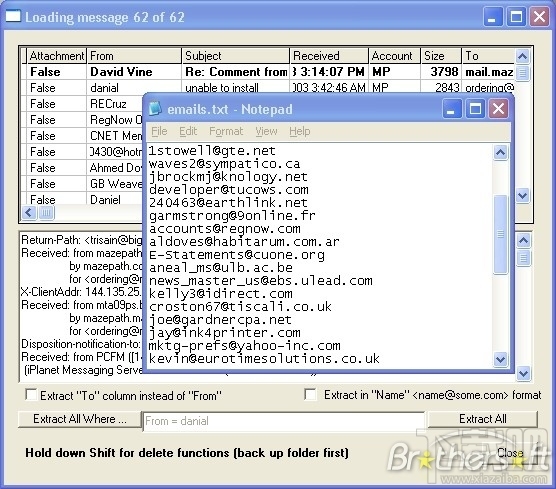Enable Extract "To" column instead of "From"
556x489 pixels.
[31, 395]
